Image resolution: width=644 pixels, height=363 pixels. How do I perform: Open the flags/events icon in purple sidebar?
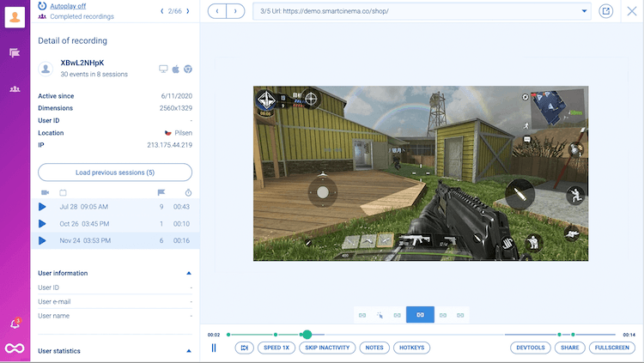click(15, 52)
